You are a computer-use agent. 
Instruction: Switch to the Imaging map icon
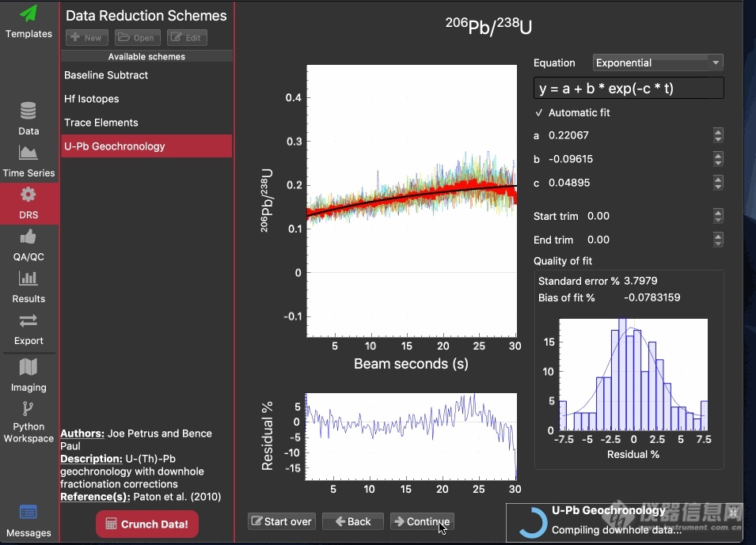coord(28,367)
